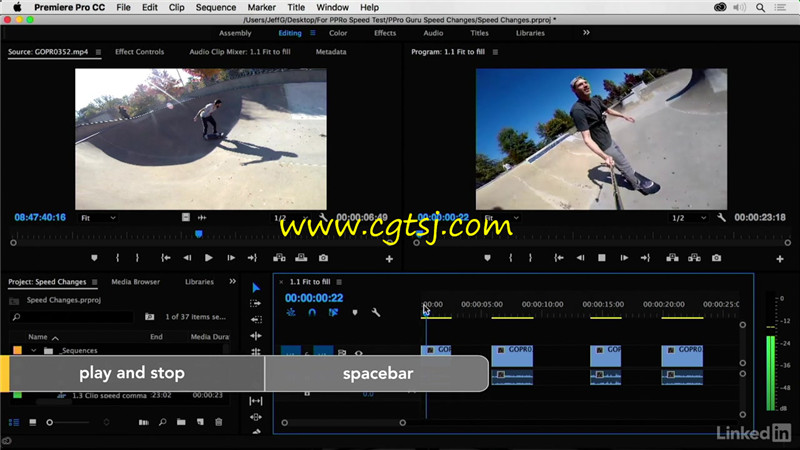Stop playback in Program monitor
This screenshot has width=800, height=450.
602,258
